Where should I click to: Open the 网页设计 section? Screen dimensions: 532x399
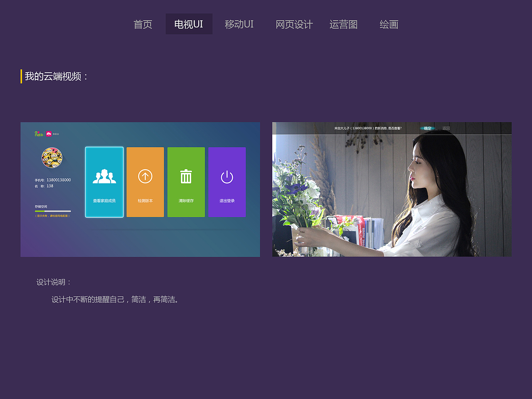click(294, 24)
